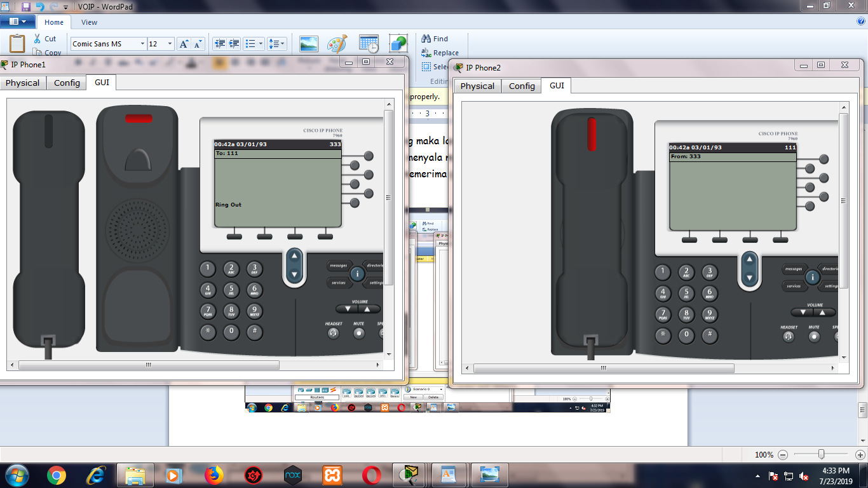Open WordPad help question mark icon
868x488 pixels.
click(x=861, y=21)
